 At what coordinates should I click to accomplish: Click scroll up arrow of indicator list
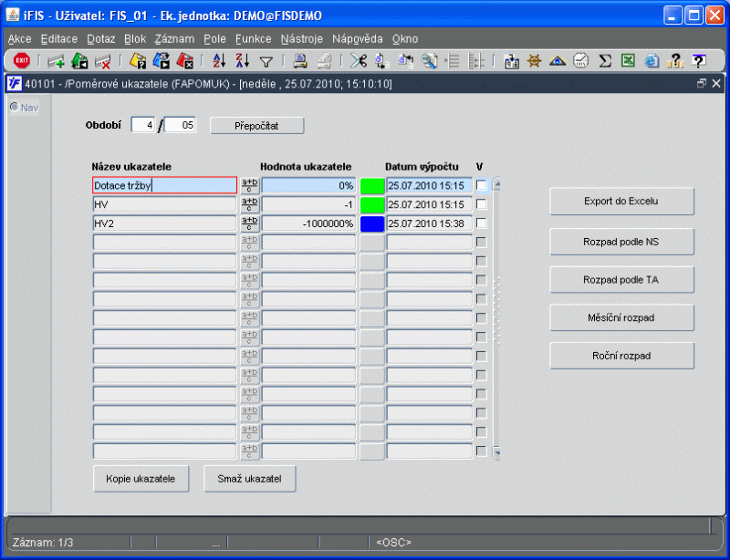tap(496, 185)
